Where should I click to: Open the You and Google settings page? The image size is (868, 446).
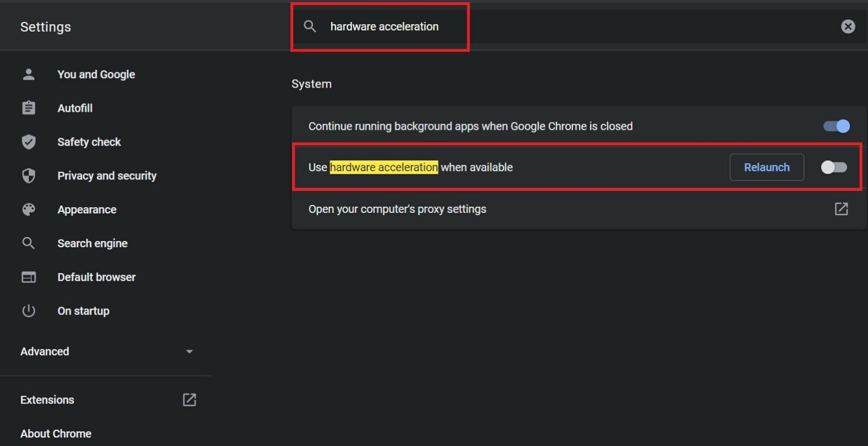(96, 74)
